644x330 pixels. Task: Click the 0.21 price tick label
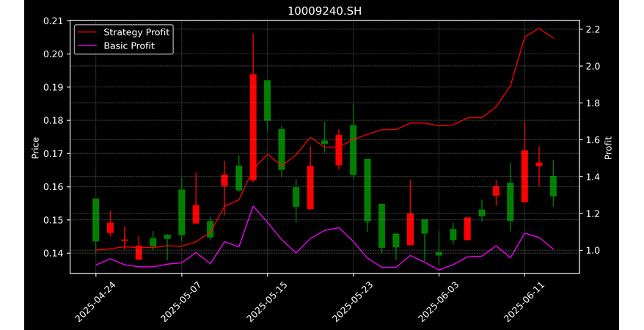pos(54,21)
